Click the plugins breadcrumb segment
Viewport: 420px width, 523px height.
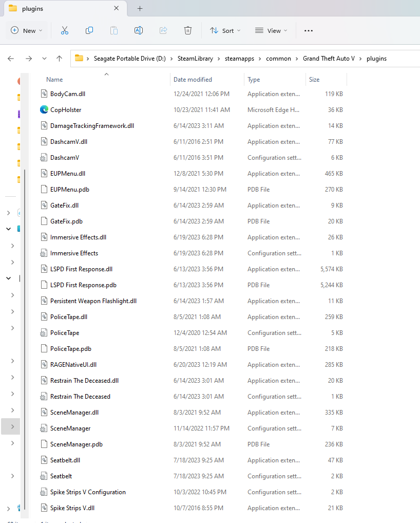tap(376, 59)
